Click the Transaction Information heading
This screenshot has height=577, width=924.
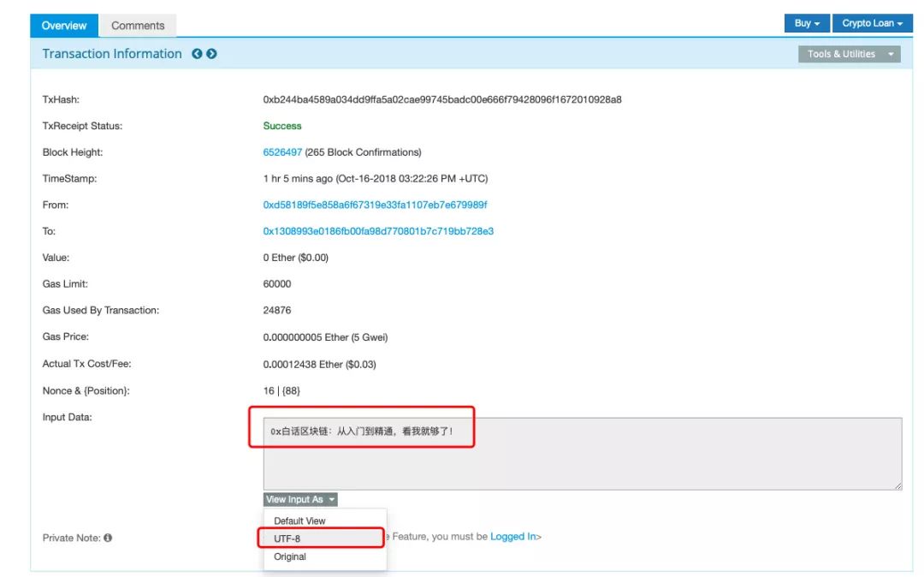coord(112,54)
